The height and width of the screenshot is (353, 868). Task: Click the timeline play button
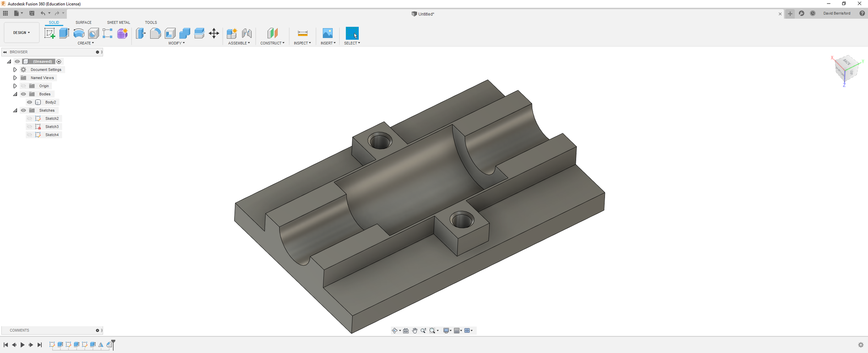pyautogui.click(x=22, y=345)
